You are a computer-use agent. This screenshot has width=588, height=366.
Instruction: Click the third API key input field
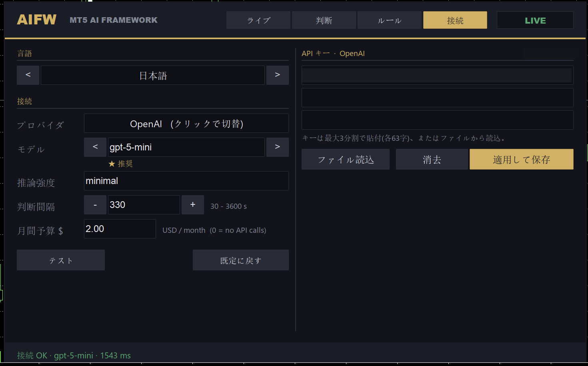(x=438, y=120)
